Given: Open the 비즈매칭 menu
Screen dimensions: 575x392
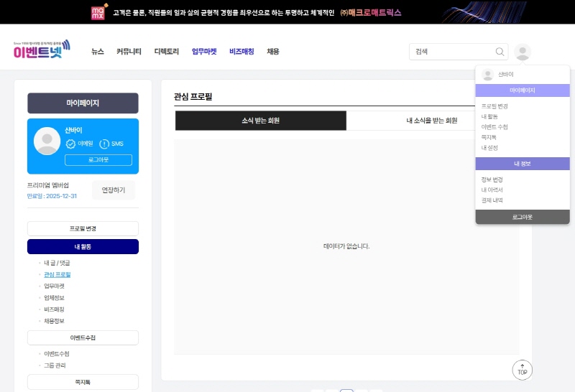Looking at the screenshot, I should [x=241, y=51].
